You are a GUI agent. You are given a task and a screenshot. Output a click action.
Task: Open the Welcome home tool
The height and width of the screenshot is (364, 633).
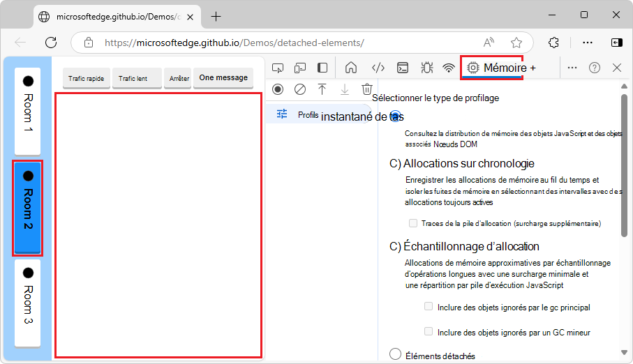point(351,68)
